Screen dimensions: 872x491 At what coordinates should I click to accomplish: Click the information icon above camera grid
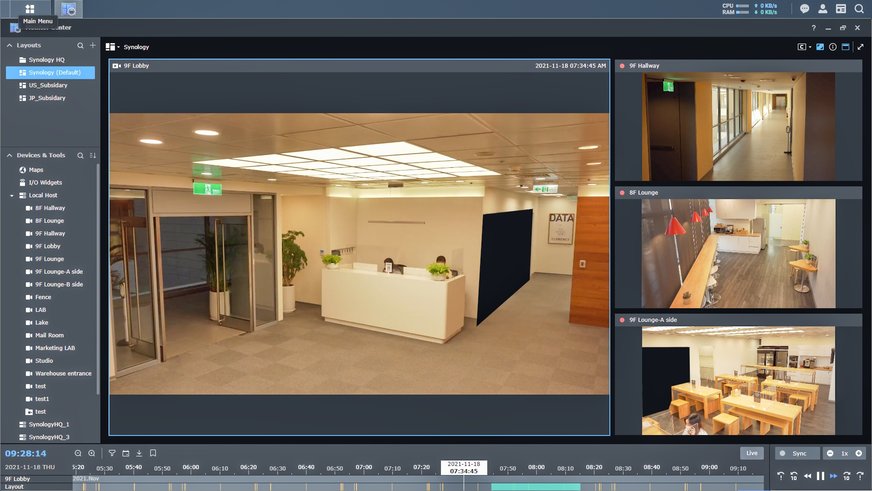pyautogui.click(x=833, y=46)
